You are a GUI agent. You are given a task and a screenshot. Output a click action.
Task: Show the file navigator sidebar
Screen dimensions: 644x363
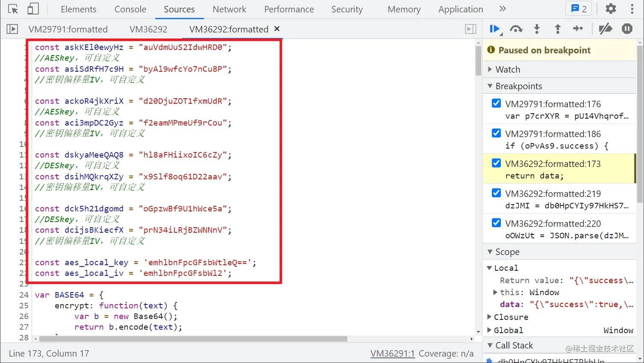(12, 29)
